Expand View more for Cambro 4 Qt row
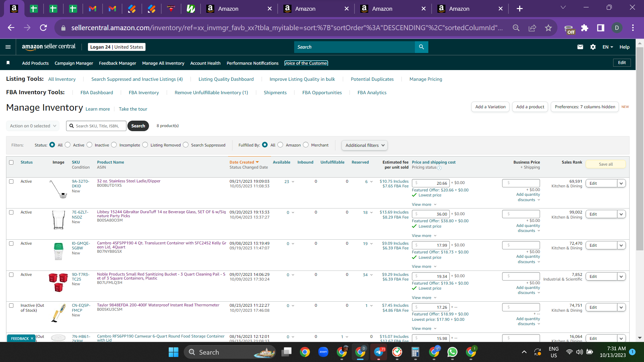Image resolution: width=644 pixels, height=362 pixels. [424, 266]
